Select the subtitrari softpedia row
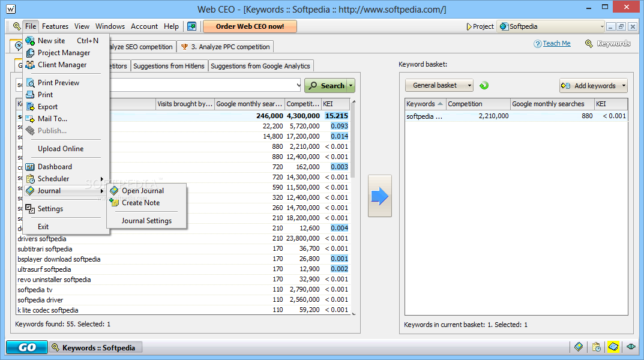Image resolution: width=644 pixels, height=360 pixels. 183,249
